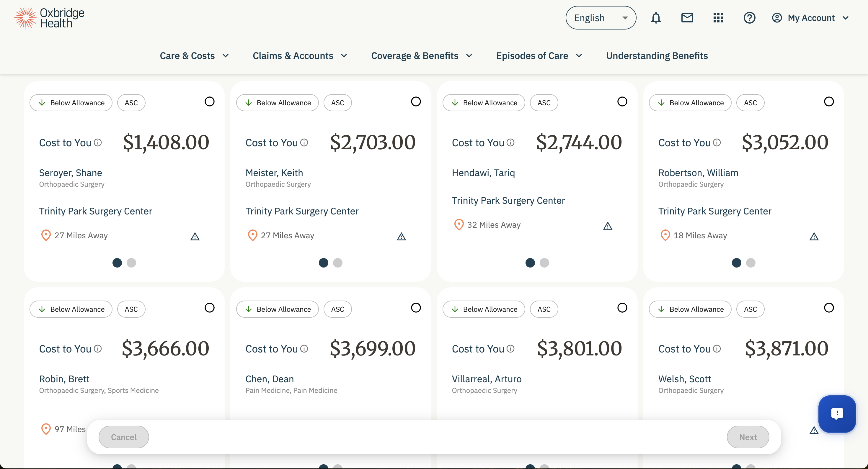Click the Cancel button
The height and width of the screenshot is (469, 868).
coord(124,437)
